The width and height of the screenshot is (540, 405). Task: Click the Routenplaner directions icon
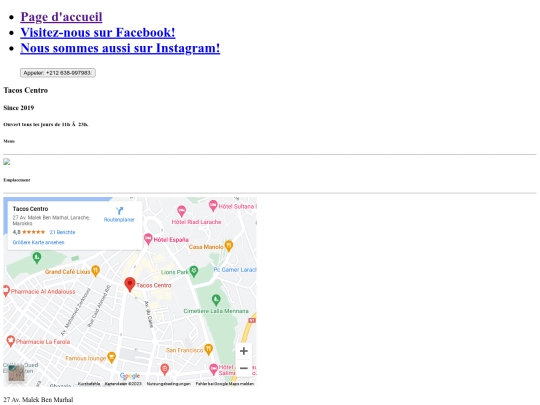(119, 211)
